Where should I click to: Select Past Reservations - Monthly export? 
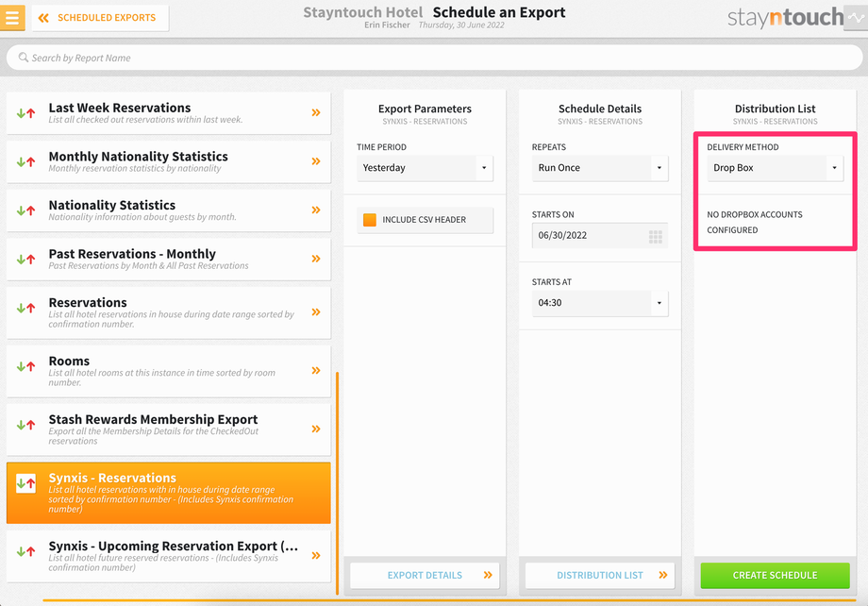(x=168, y=260)
